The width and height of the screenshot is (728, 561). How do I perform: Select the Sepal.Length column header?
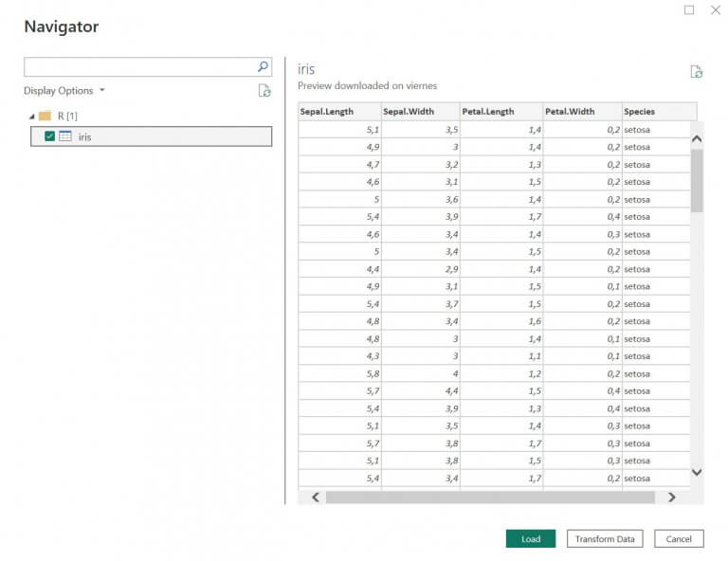coord(339,112)
